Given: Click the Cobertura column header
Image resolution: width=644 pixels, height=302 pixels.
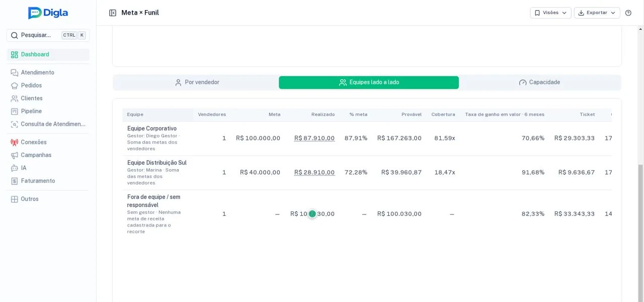Looking at the screenshot, I should click(443, 115).
